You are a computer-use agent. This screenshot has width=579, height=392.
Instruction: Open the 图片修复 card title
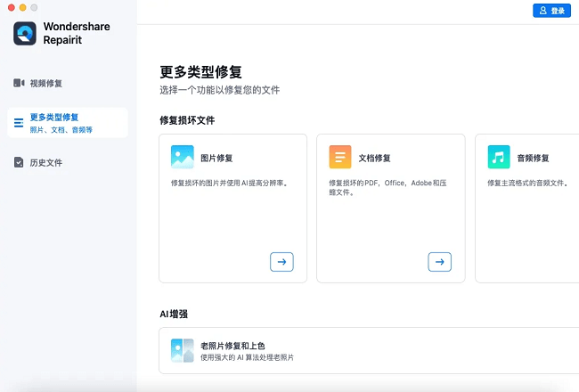(x=216, y=159)
